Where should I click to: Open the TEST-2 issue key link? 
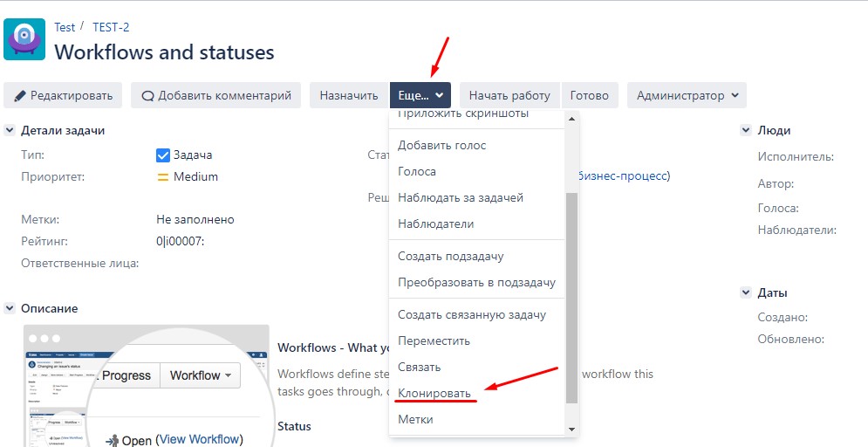tap(111, 27)
